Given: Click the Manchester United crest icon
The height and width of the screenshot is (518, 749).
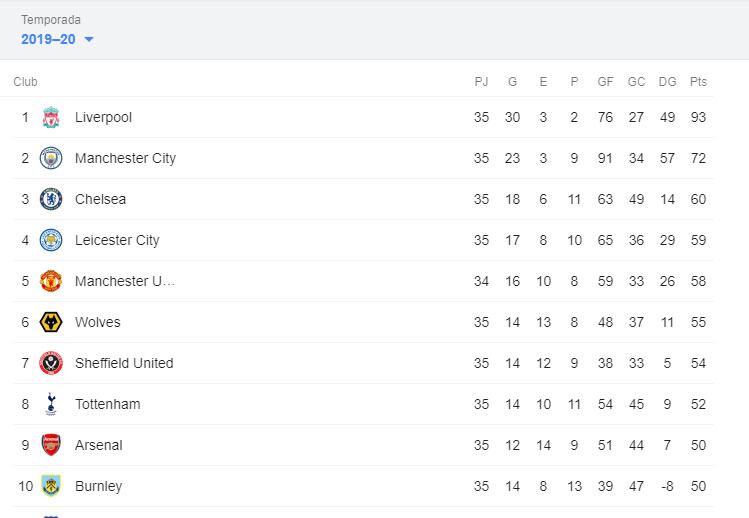Looking at the screenshot, I should click(51, 281).
